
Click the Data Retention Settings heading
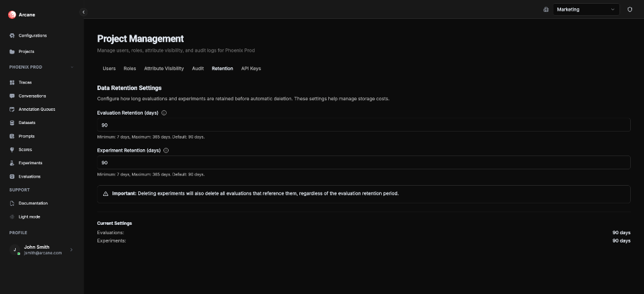coord(130,88)
